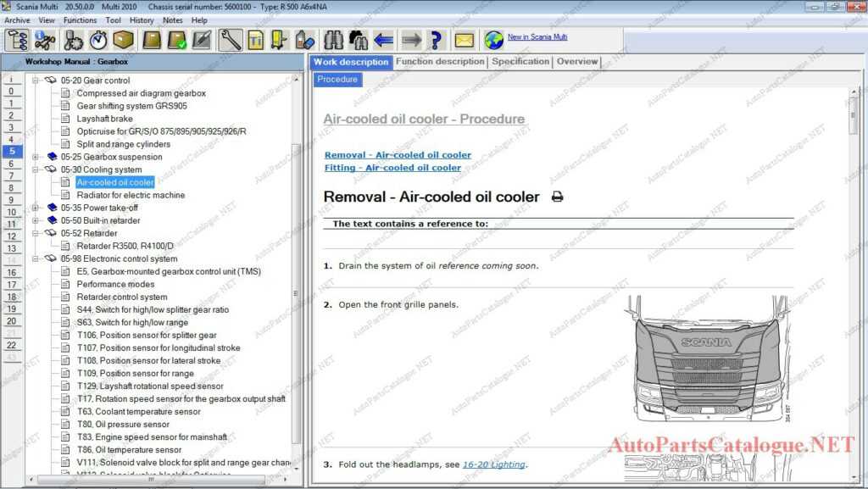Select main group 5 in number column

[x=11, y=151]
